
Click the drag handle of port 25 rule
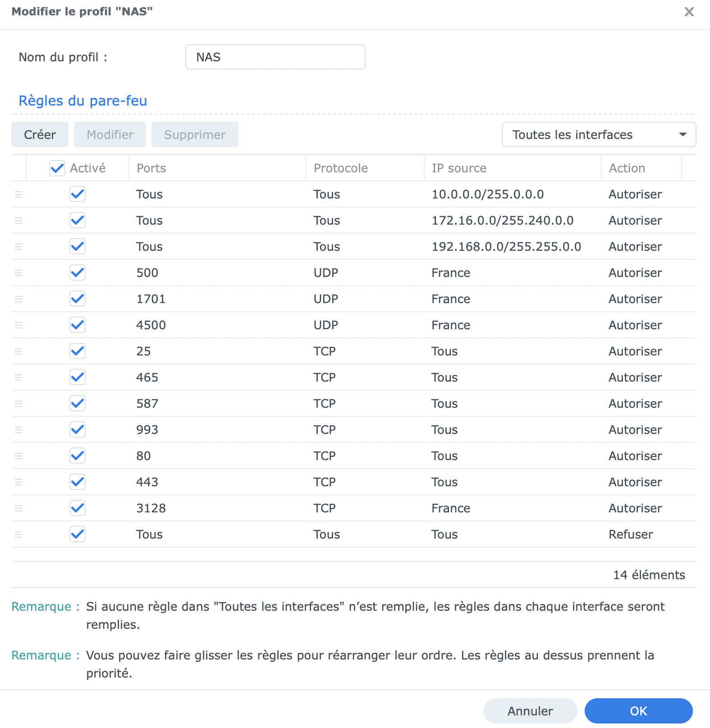point(18,351)
